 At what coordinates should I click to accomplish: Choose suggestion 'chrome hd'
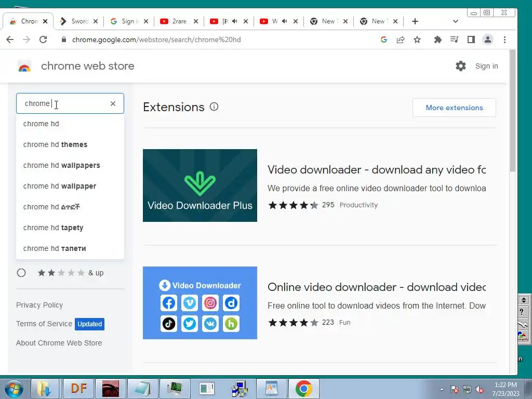point(70,124)
